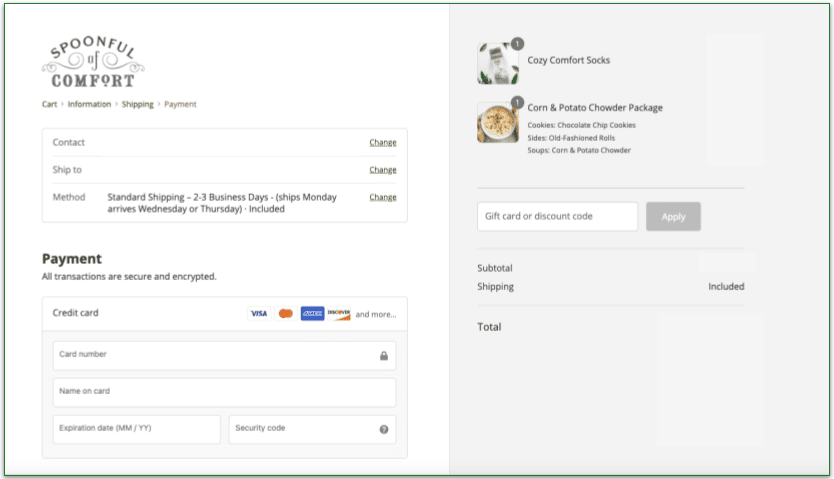Image resolution: width=834 pixels, height=479 pixels.
Task: Change the Contact details
Action: 383,142
